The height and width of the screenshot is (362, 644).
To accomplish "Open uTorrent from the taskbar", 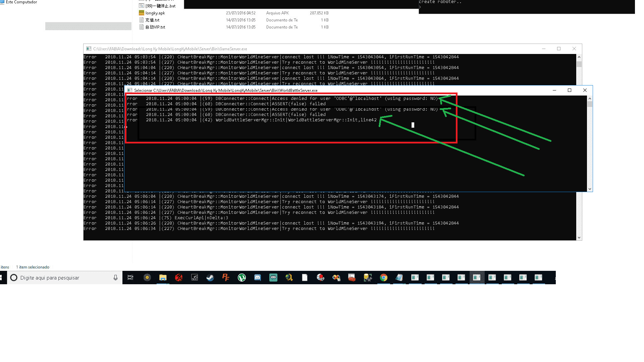I will tap(242, 278).
